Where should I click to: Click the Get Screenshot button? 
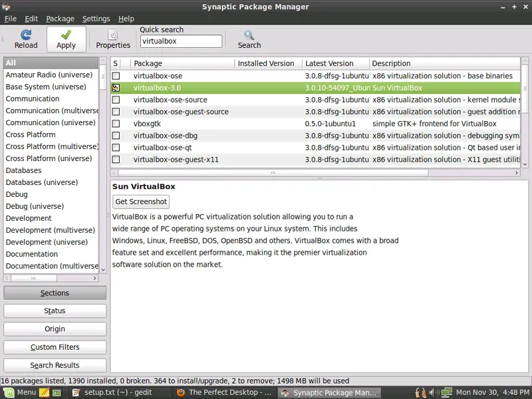[x=141, y=201]
